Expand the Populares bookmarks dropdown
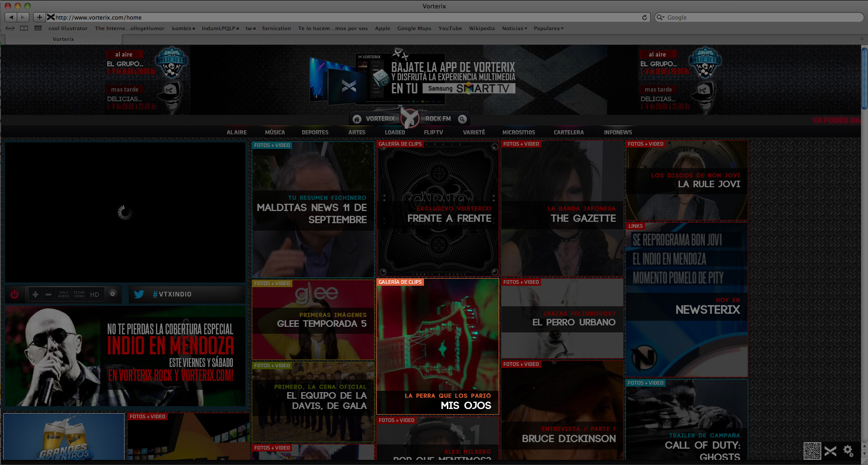Viewport: 868px width, 465px height. pyautogui.click(x=549, y=28)
